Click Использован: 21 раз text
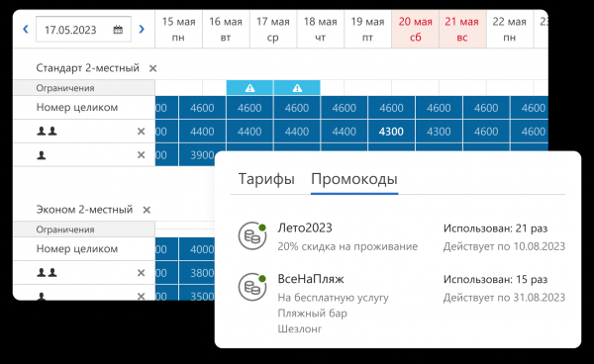 (496, 228)
